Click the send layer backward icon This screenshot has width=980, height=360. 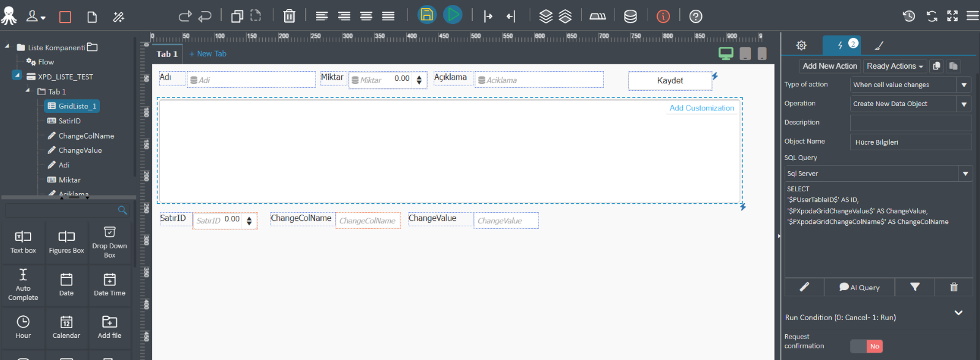(x=565, y=17)
